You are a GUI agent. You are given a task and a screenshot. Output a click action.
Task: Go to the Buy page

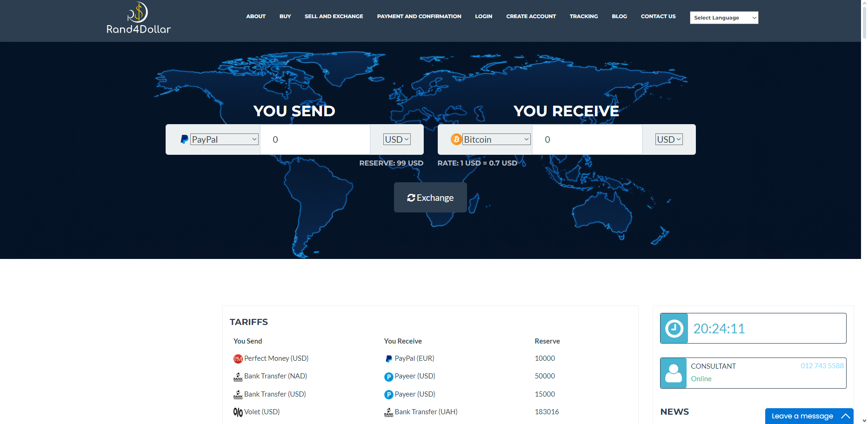(x=285, y=16)
